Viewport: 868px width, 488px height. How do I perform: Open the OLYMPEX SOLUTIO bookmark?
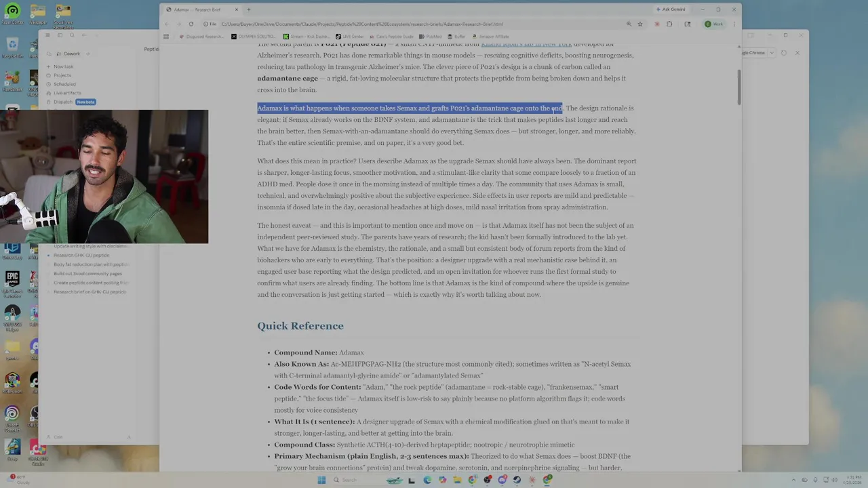pos(254,37)
